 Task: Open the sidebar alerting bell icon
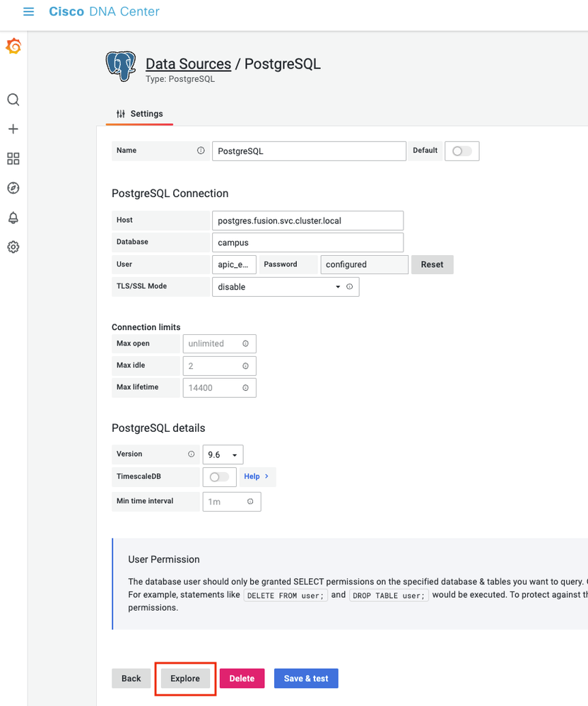click(x=13, y=218)
